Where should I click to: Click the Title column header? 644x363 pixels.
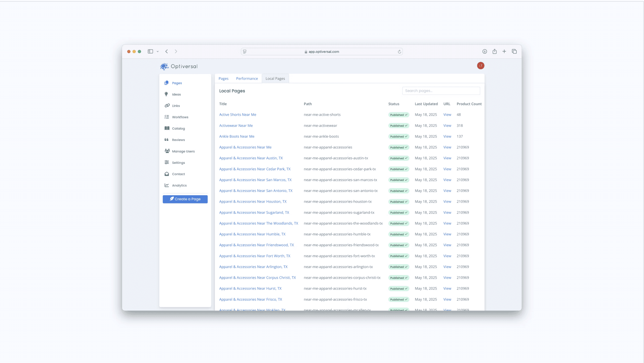click(223, 104)
